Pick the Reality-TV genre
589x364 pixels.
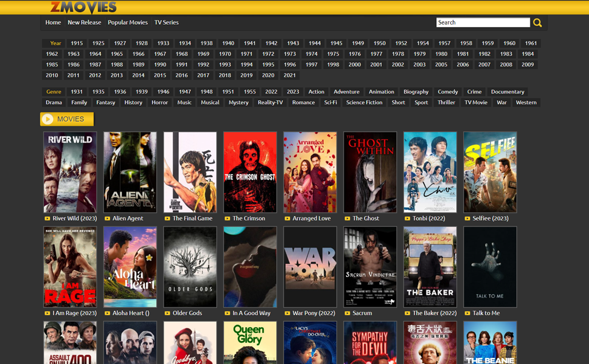[271, 103]
